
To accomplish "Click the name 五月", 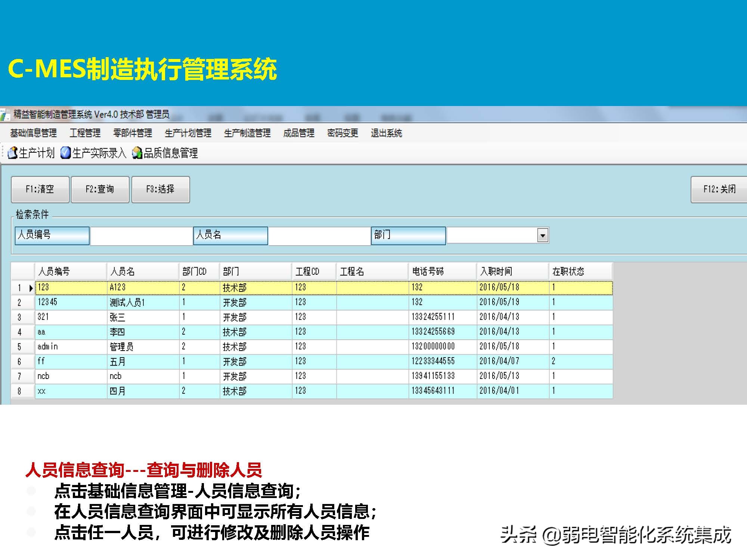I will tap(143, 361).
